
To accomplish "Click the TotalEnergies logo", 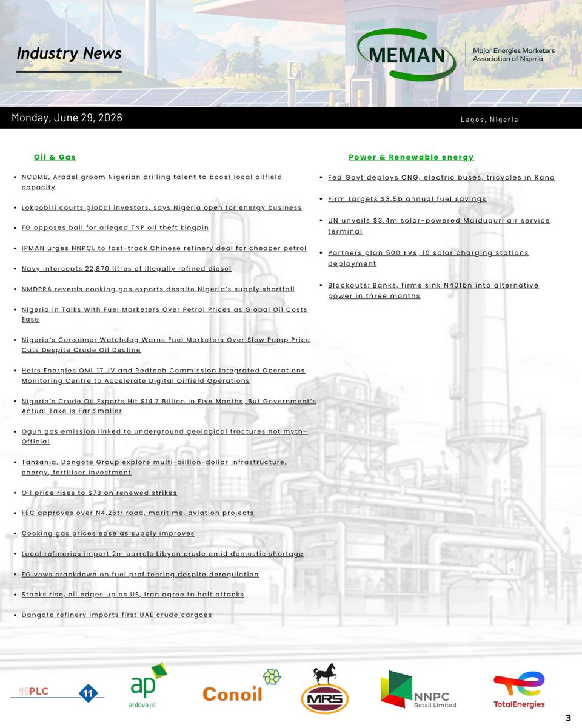I will (x=519, y=689).
